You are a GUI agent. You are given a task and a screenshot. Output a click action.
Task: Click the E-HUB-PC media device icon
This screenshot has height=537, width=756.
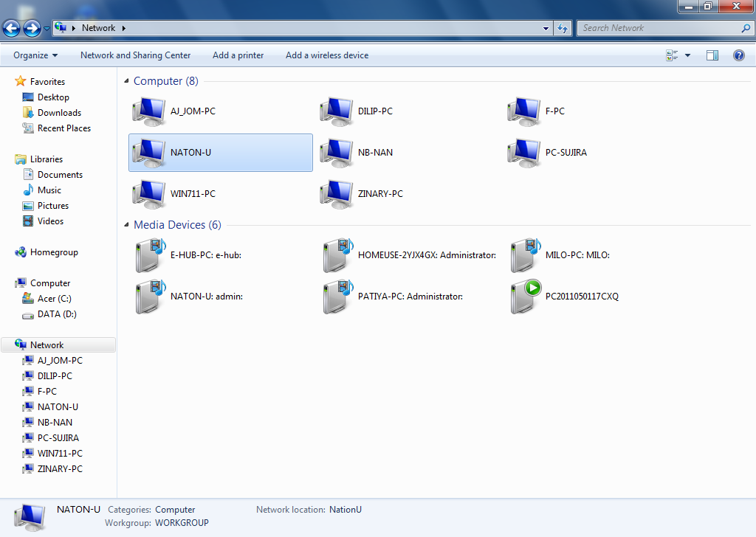click(150, 255)
